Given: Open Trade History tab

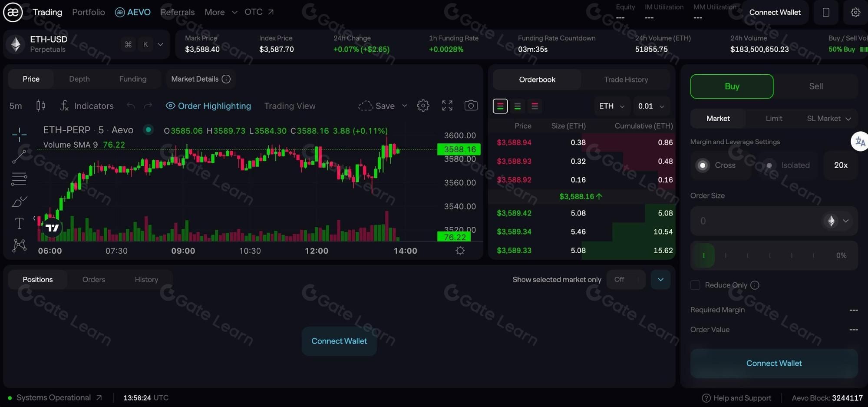Looking at the screenshot, I should click(x=626, y=79).
